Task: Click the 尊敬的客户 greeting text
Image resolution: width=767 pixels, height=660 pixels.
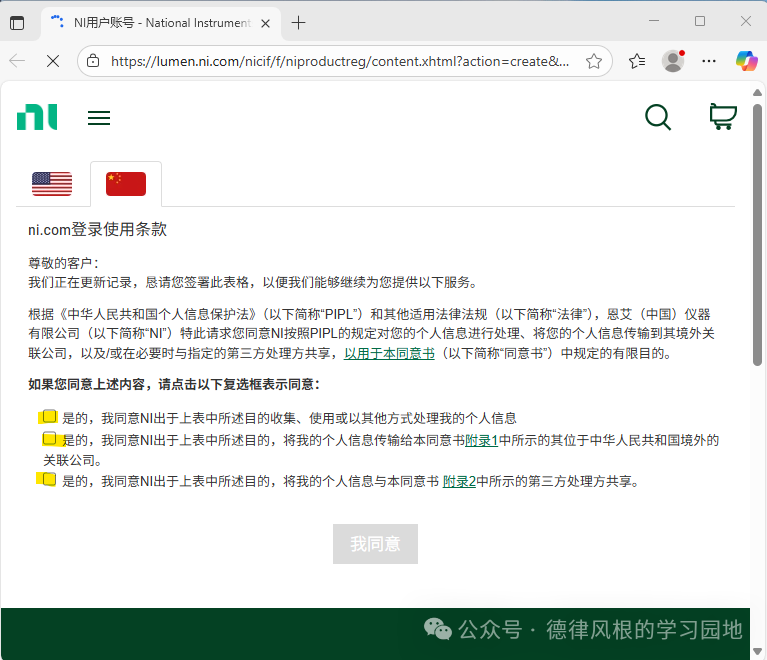Action: pyautogui.click(x=63, y=263)
